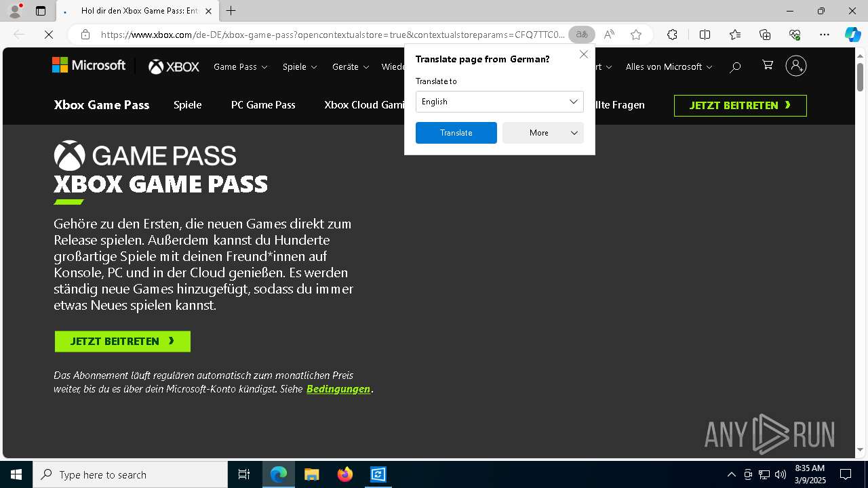Select Xbox Cloud Gaming tab

pyautogui.click(x=364, y=105)
